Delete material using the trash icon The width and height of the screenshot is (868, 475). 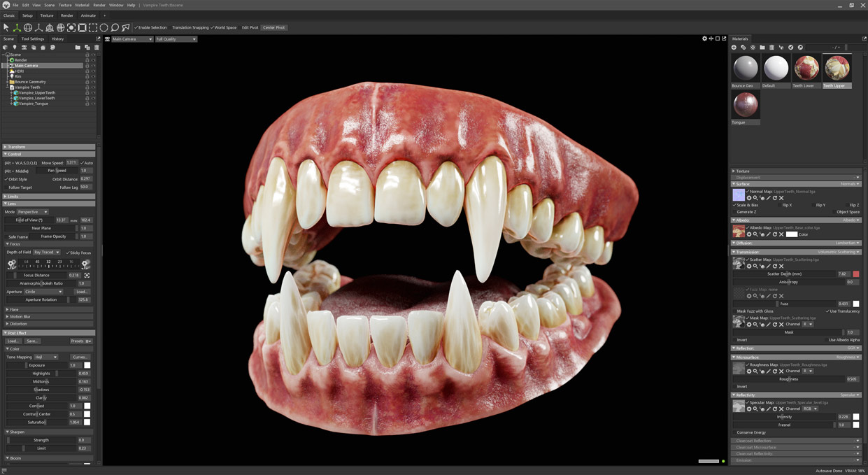[x=772, y=47]
